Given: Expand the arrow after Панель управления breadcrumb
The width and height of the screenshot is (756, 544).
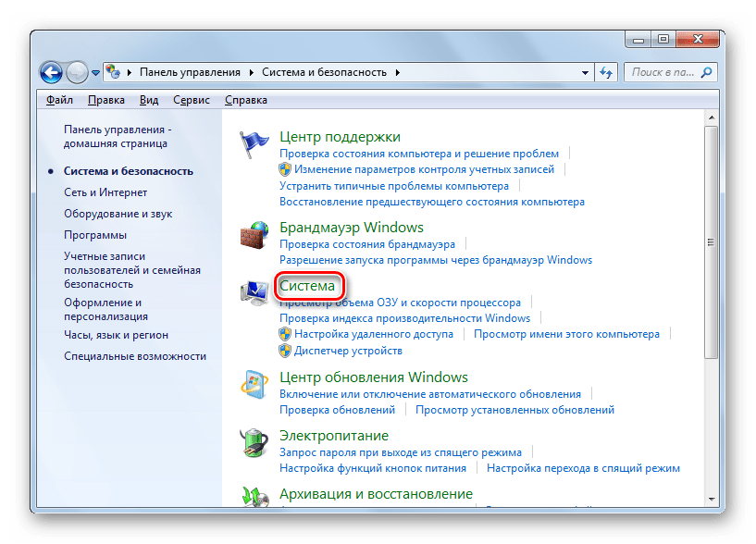Looking at the screenshot, I should [251, 72].
